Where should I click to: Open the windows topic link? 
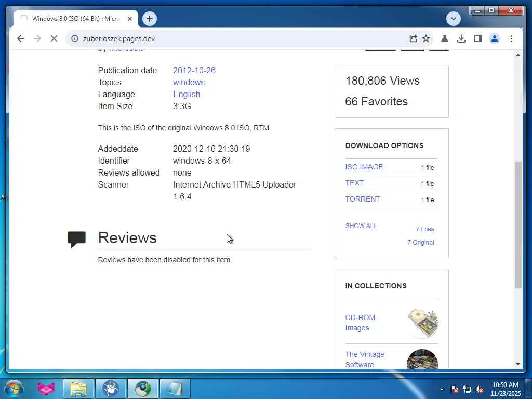coord(189,83)
